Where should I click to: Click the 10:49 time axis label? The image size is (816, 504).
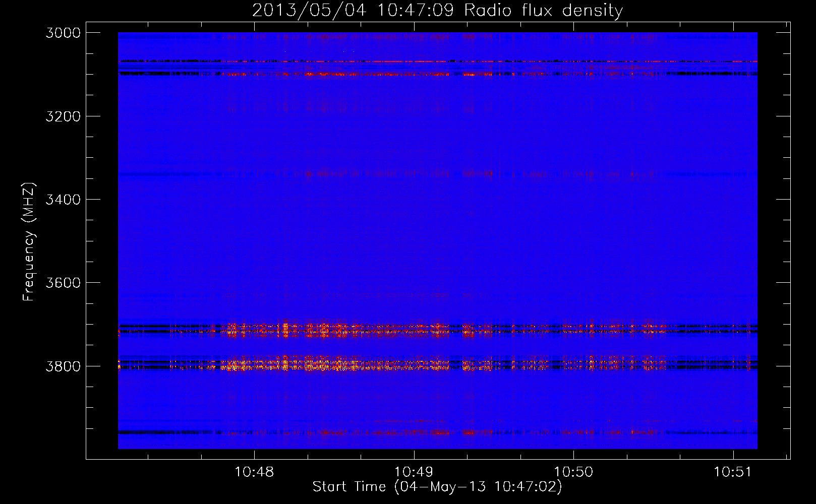pyautogui.click(x=414, y=472)
